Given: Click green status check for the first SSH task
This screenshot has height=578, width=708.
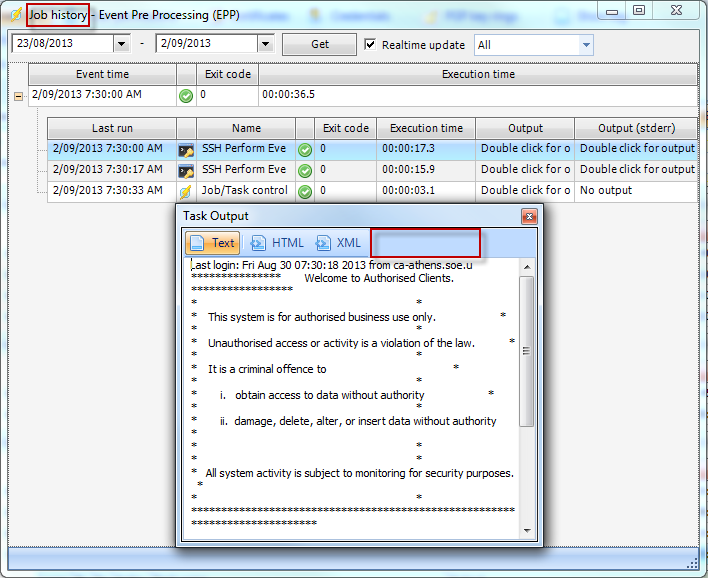Looking at the screenshot, I should click(305, 149).
